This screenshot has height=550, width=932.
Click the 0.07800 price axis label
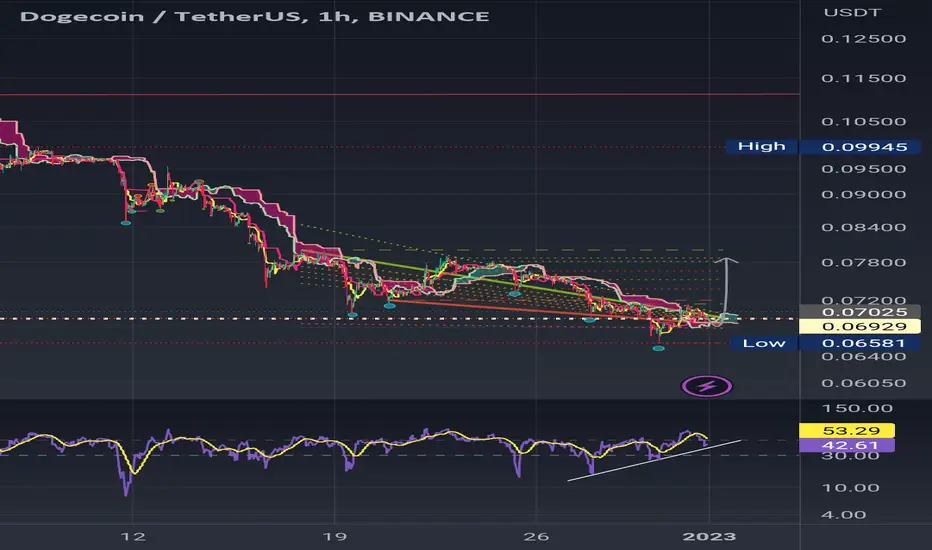[864, 263]
